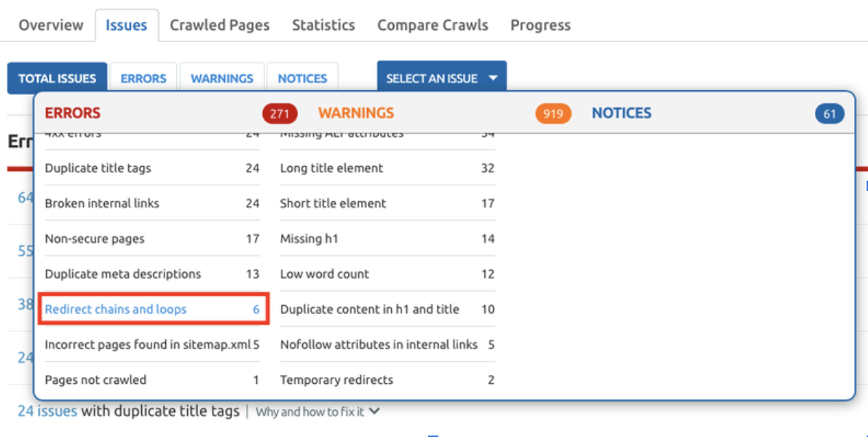Click the 271 errors count badge

(x=279, y=114)
